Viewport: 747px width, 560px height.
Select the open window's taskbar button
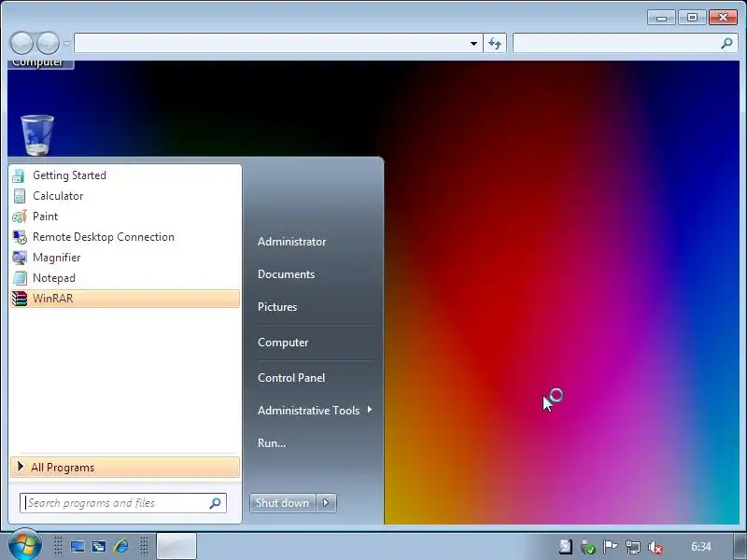(x=176, y=546)
